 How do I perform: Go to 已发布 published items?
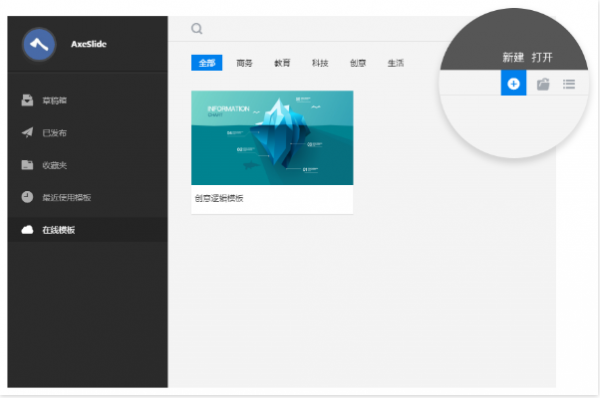coord(87,133)
